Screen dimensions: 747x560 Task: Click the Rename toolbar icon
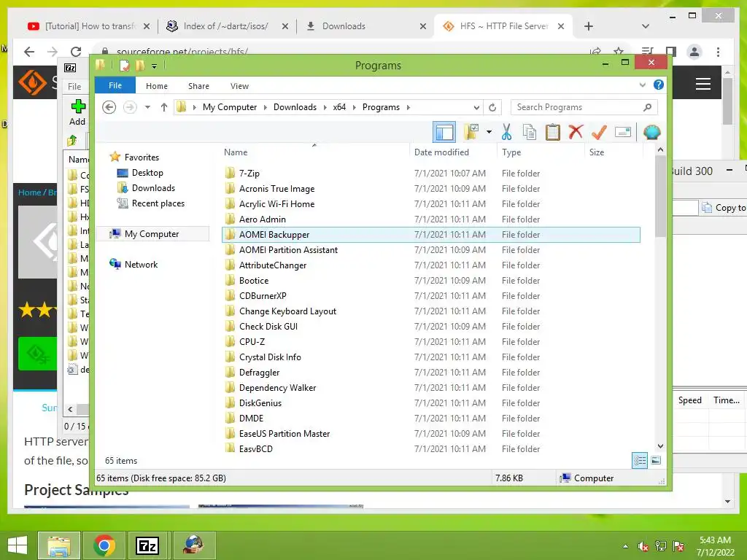point(623,132)
